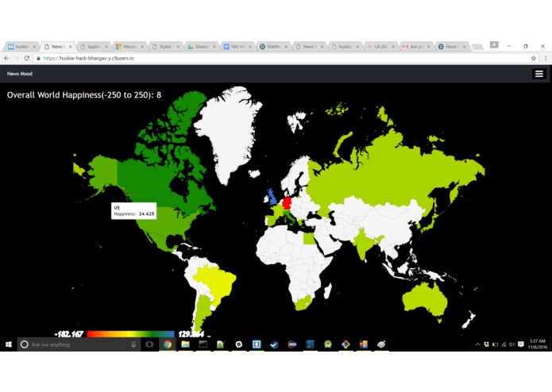Click the happiness color gradient legend bar
The height and width of the screenshot is (392, 552).
[130, 334]
